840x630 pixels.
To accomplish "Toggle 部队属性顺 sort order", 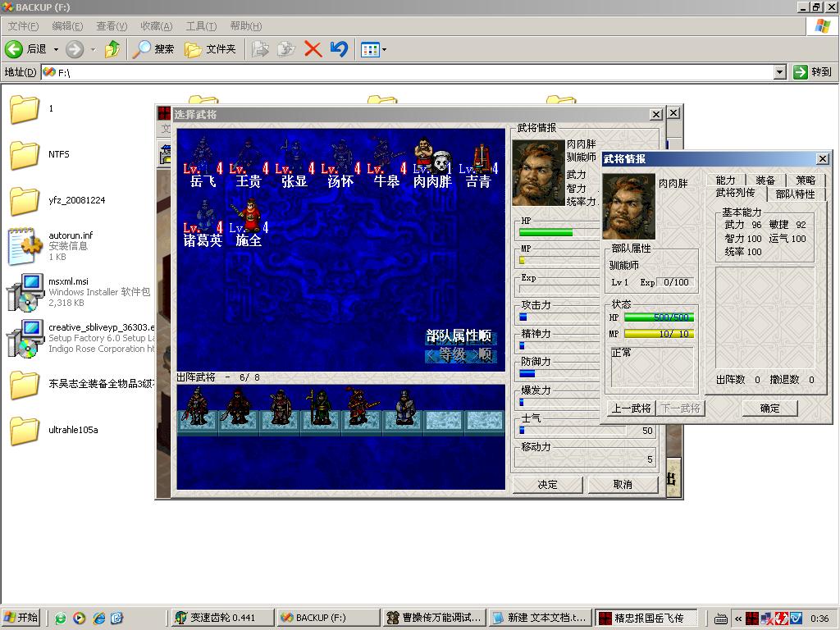I will 459,336.
